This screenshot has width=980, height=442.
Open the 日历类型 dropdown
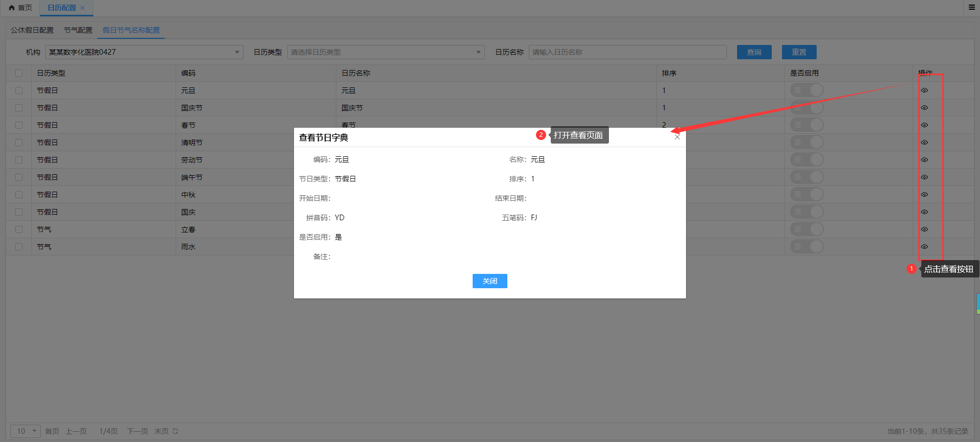(x=385, y=52)
